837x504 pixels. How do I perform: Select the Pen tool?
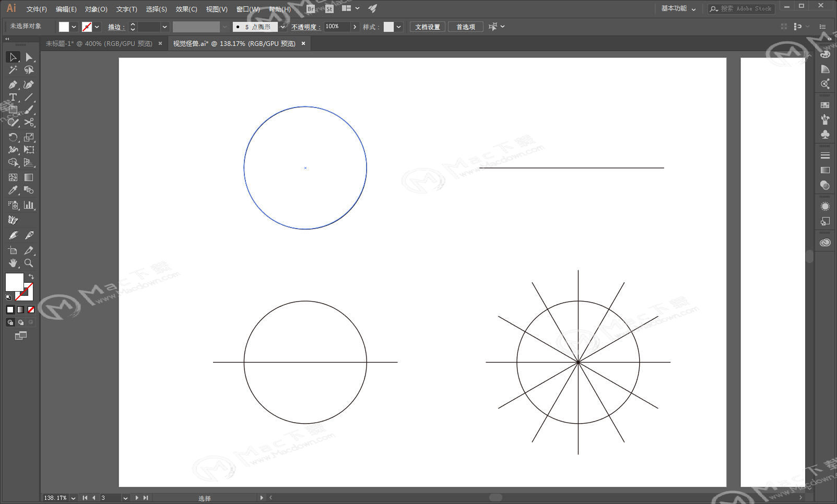click(13, 85)
